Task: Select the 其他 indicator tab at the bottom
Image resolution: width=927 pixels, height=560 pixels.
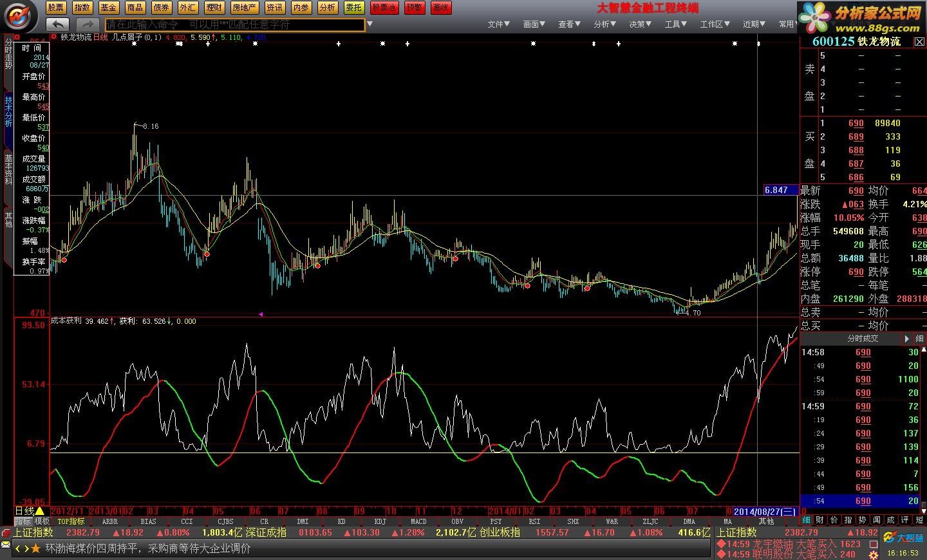Action: pyautogui.click(x=766, y=521)
